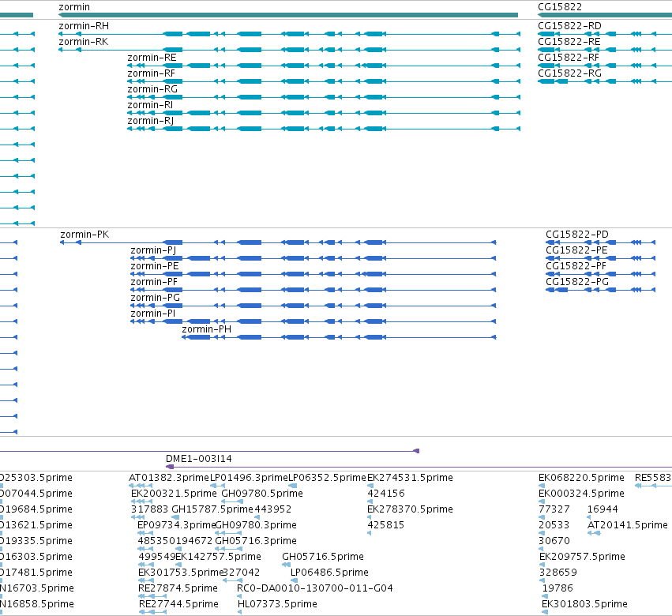Click feature 30670
The width and height of the screenshot is (672, 616).
[554, 542]
